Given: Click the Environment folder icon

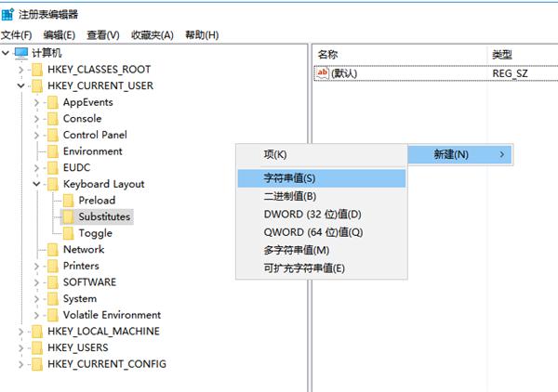Looking at the screenshot, I should (53, 151).
